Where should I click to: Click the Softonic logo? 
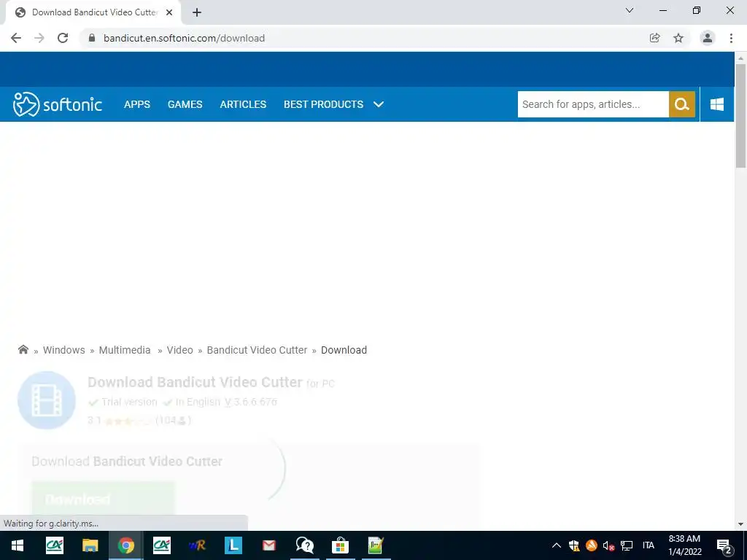[57, 104]
